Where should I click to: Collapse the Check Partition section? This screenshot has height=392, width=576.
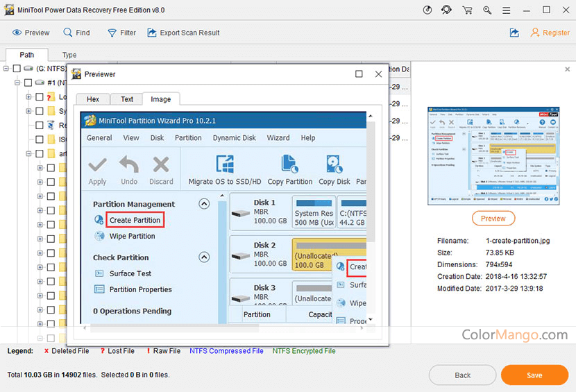204,257
